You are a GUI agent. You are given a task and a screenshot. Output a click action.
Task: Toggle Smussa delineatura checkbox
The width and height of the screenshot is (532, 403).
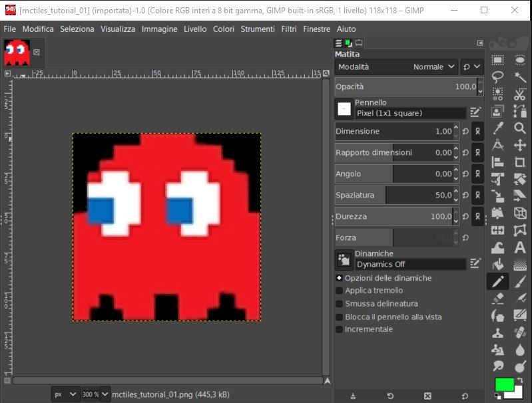coord(340,304)
